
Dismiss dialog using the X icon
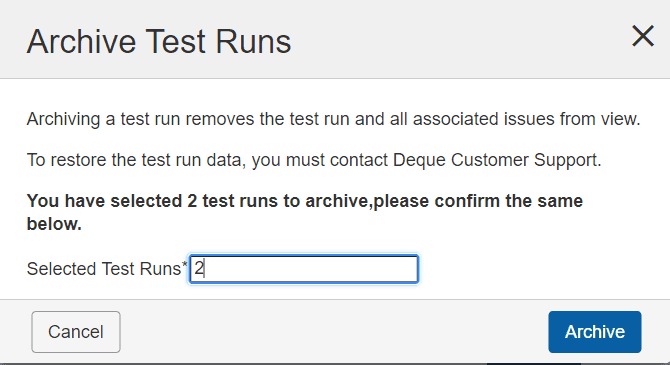(643, 36)
